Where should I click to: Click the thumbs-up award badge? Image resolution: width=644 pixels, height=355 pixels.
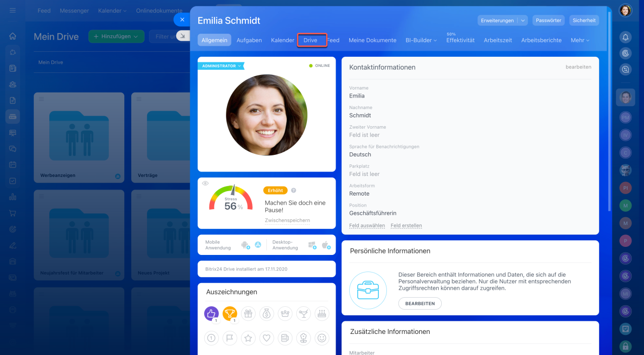tap(211, 314)
